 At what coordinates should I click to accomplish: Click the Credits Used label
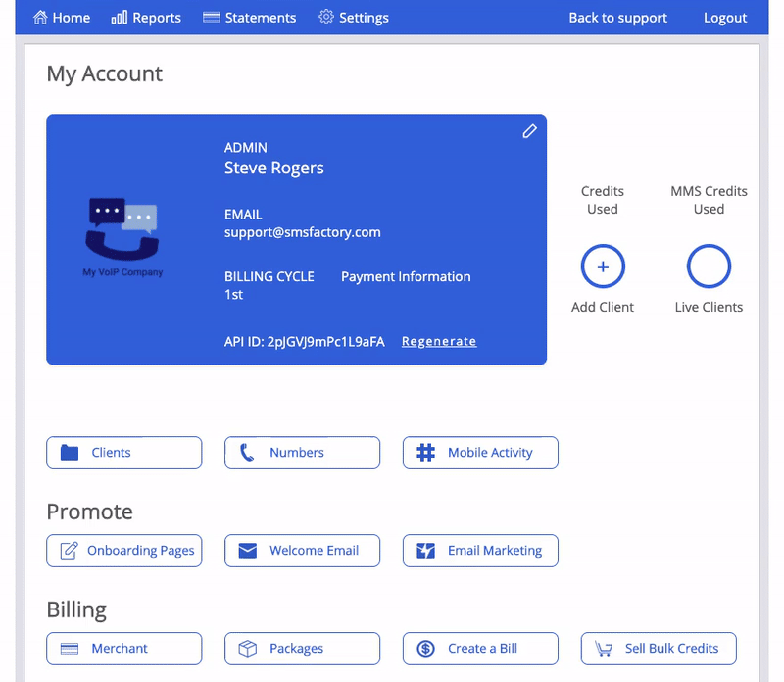[x=603, y=200]
